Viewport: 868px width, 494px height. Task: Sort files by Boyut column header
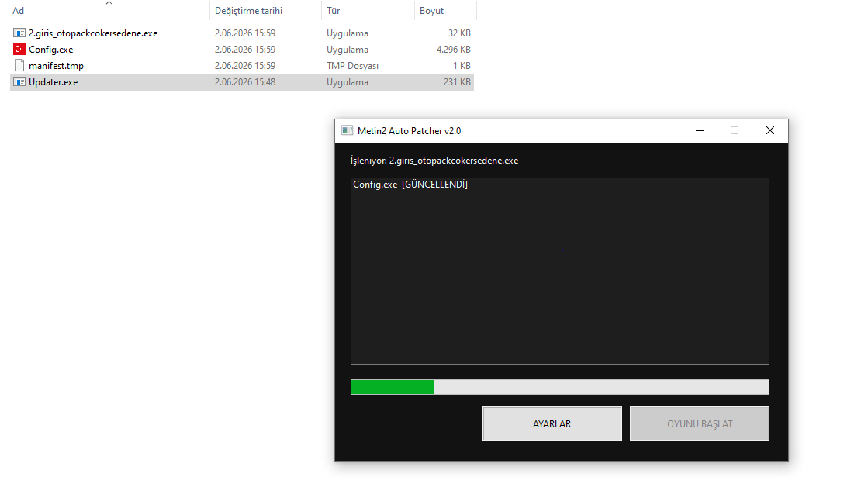point(432,11)
